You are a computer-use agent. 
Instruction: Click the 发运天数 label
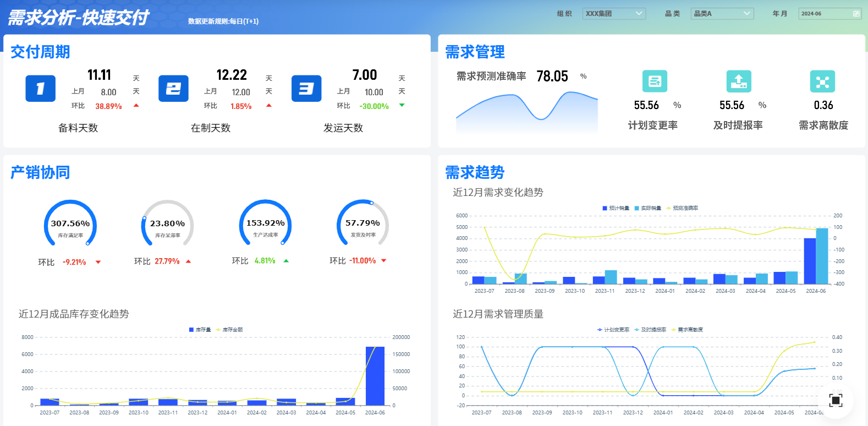pyautogui.click(x=343, y=128)
